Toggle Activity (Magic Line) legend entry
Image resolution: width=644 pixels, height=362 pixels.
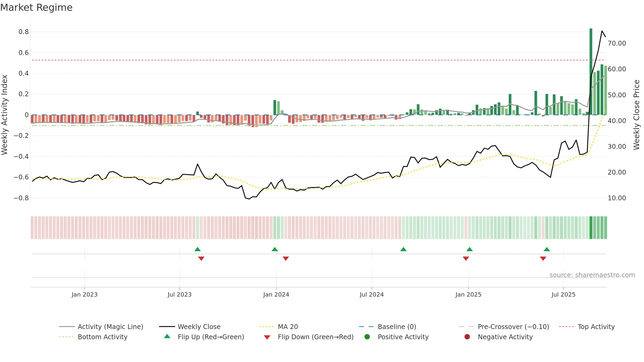101,327
